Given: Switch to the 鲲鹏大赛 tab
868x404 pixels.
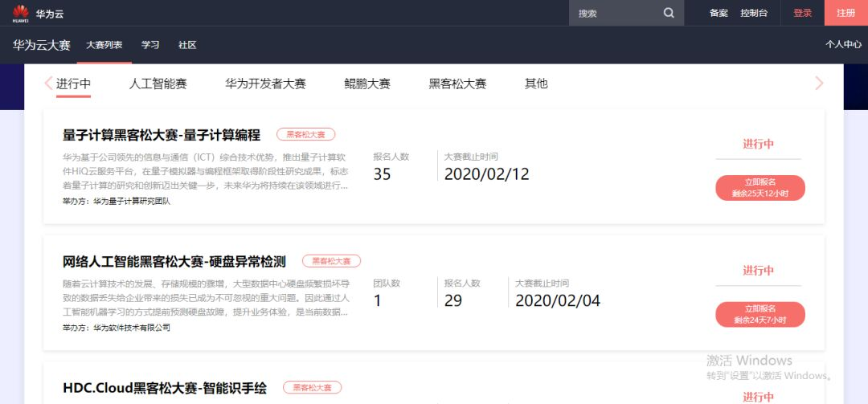Looking at the screenshot, I should (x=367, y=84).
